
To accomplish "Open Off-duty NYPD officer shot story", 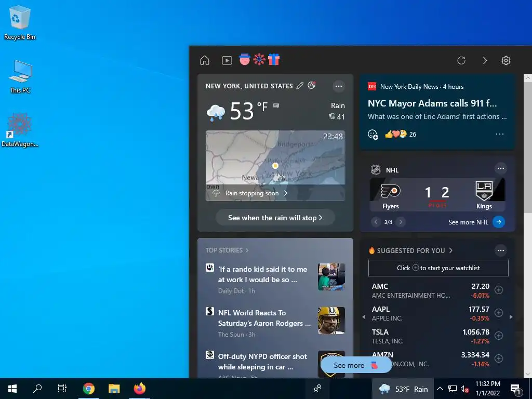I will point(262,362).
